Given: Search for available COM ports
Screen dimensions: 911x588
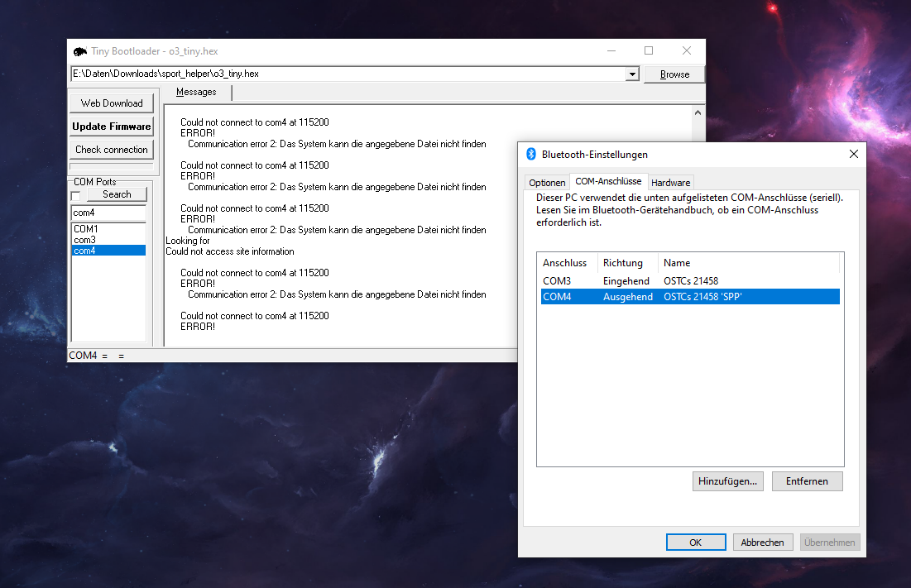Looking at the screenshot, I should point(117,194).
